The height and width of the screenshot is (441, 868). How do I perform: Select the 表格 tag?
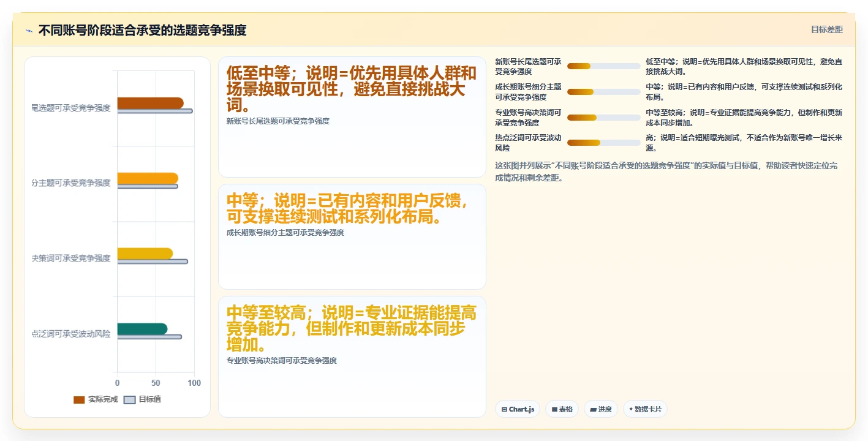click(562, 409)
